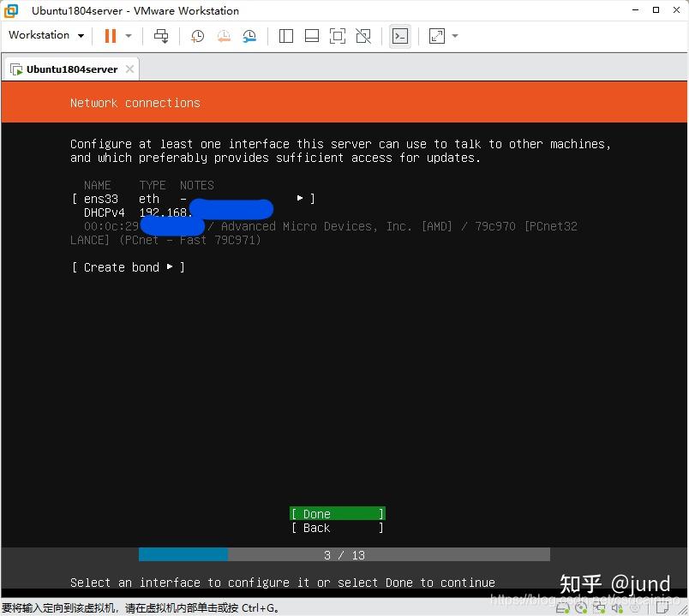Open the suspend button's dropdown arrow

(127, 35)
